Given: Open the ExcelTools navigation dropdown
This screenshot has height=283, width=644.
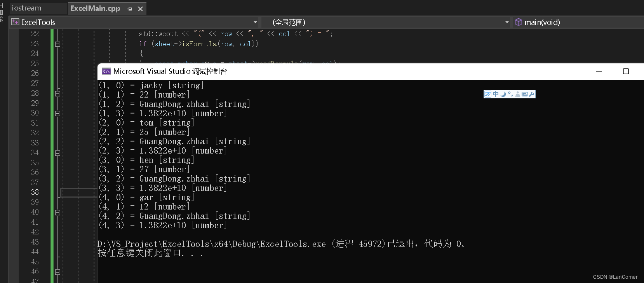Looking at the screenshot, I should (255, 22).
